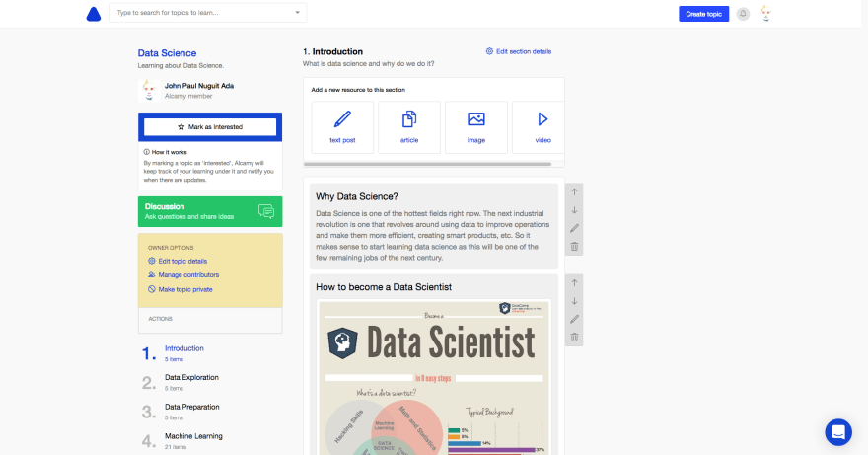Edit How to become a Data Scientist post
This screenshot has width=868, height=455.
tap(574, 319)
